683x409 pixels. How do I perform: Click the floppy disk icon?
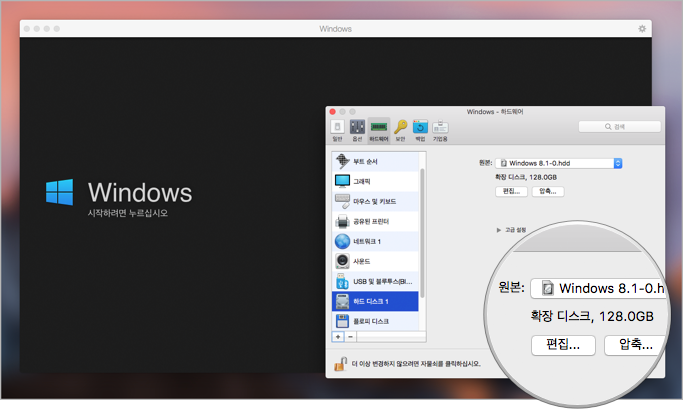pyautogui.click(x=342, y=321)
